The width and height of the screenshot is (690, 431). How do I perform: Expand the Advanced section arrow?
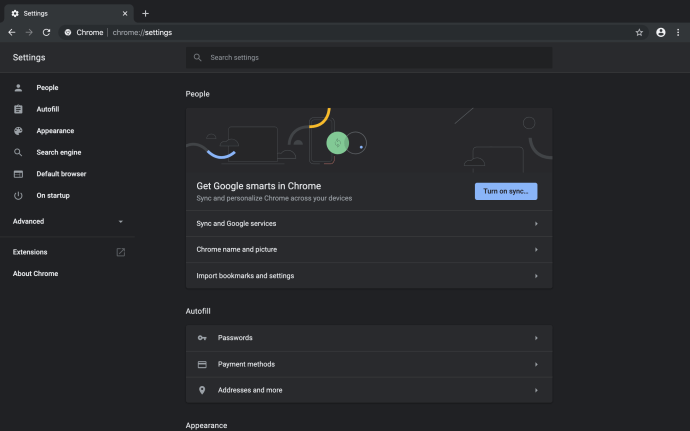[121, 221]
